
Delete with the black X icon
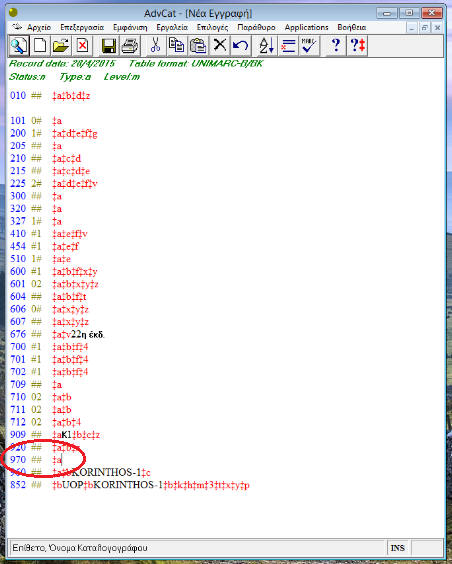pos(220,46)
